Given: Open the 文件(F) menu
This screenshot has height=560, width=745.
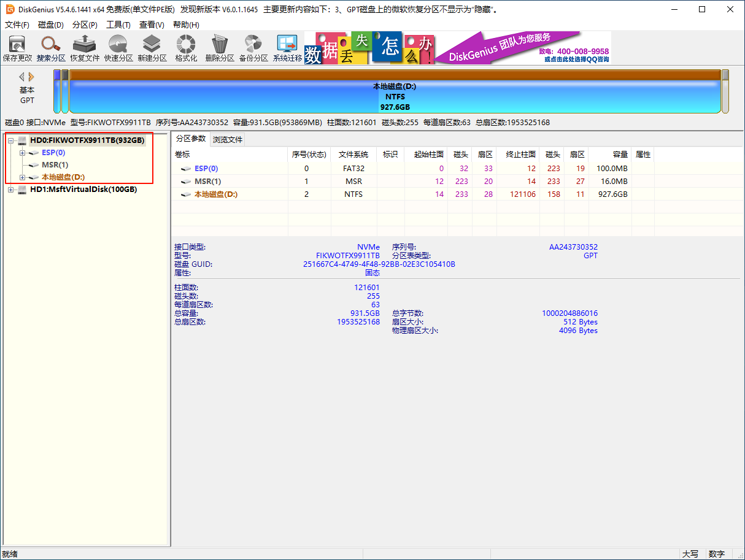Looking at the screenshot, I should [17, 25].
